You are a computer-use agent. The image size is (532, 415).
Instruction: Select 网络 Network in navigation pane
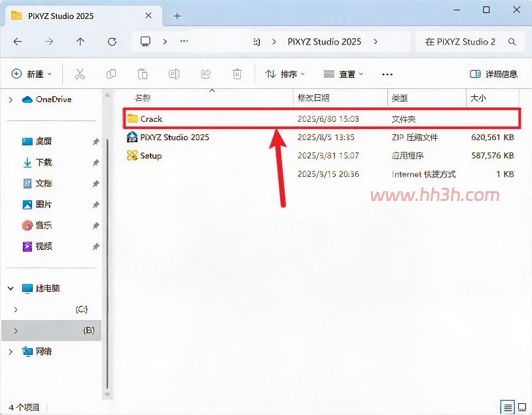37,352
